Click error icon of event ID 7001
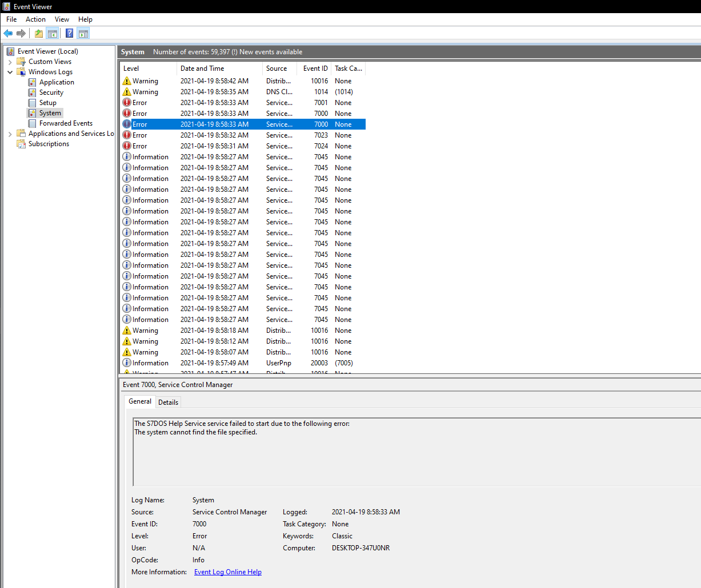Viewport: 701px width, 588px height. click(x=127, y=103)
